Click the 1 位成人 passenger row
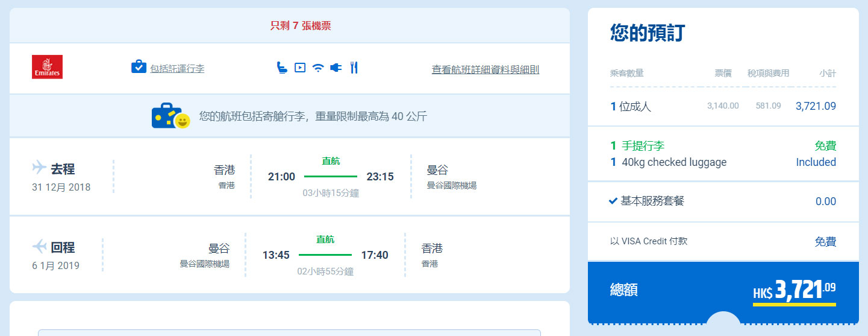The image size is (868, 336). point(631,107)
